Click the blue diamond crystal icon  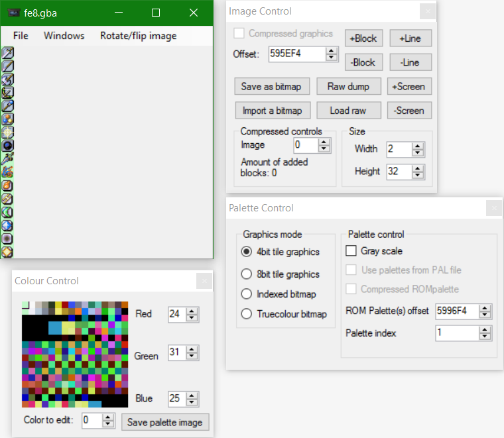8,225
